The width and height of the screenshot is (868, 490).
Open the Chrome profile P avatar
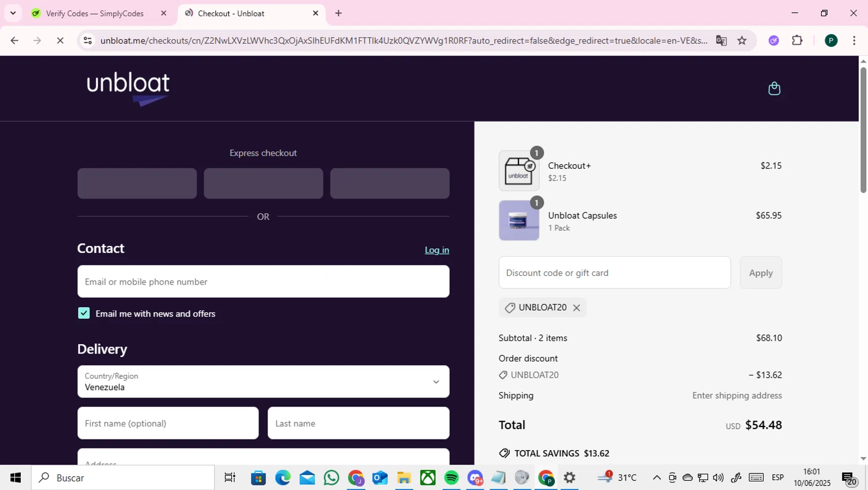pyautogui.click(x=831, y=40)
